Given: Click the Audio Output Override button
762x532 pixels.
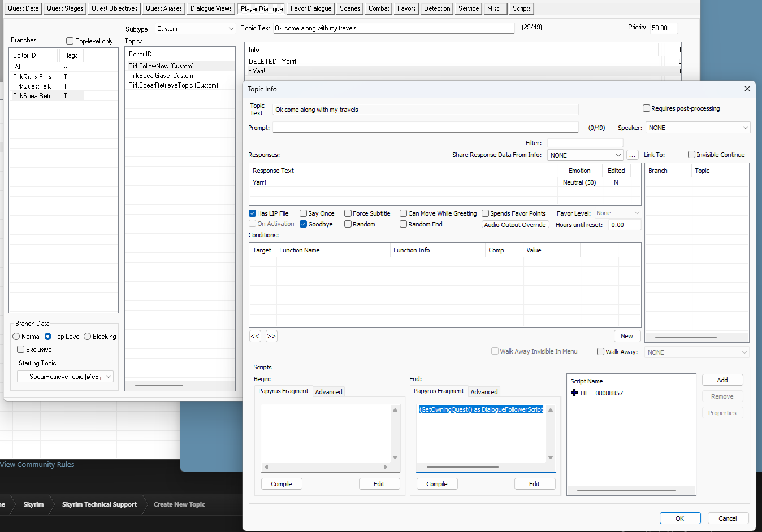Looking at the screenshot, I should point(515,224).
